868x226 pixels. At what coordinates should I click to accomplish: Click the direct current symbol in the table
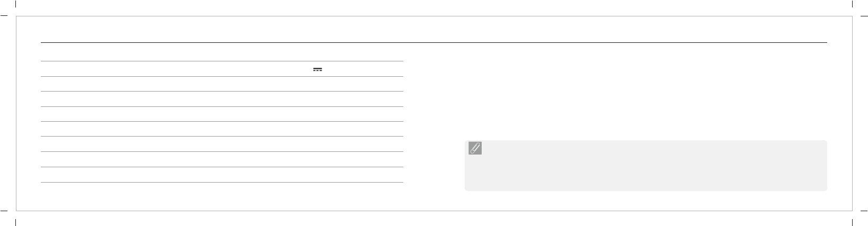317,69
